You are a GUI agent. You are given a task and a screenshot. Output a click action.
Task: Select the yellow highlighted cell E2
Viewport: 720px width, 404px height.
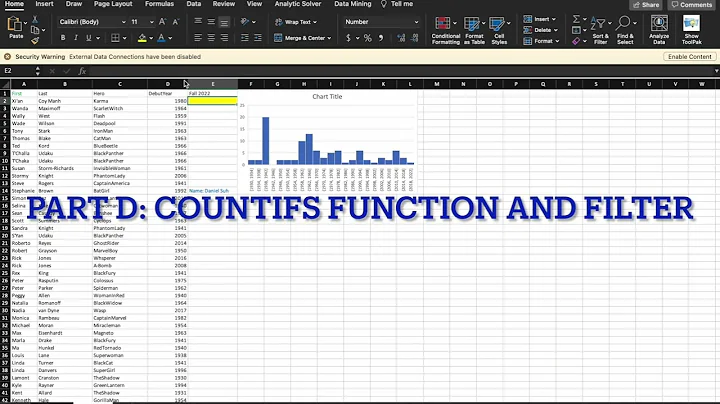[x=213, y=101]
